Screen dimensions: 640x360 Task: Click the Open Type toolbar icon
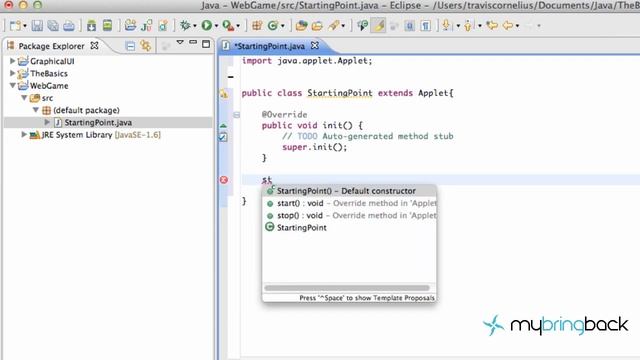[x=301, y=26]
